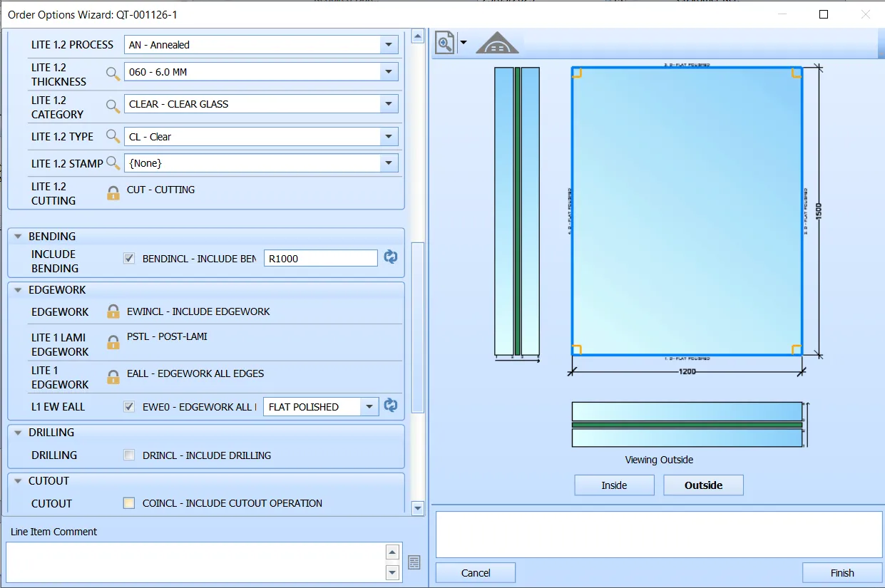The image size is (885, 588).
Task: Click comment box scroll down arrow
Action: click(392, 572)
